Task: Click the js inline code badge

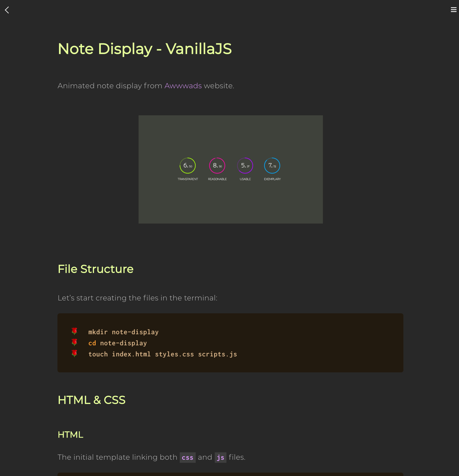Action: click(220, 457)
